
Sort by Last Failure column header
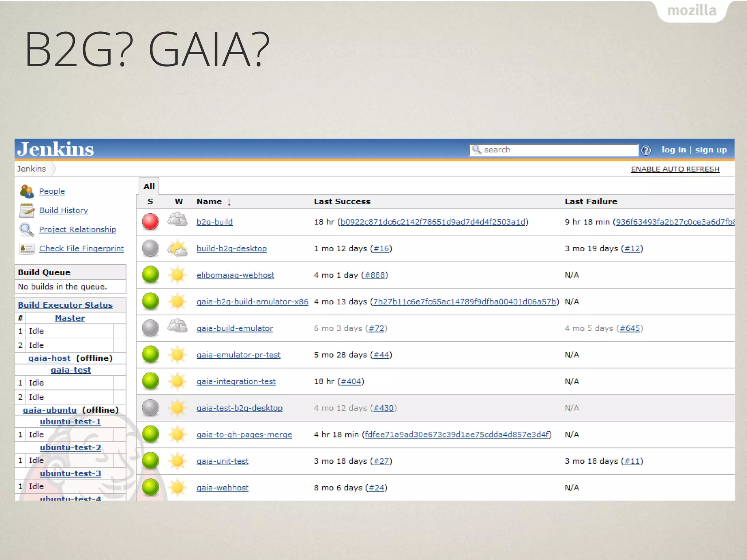tap(591, 202)
